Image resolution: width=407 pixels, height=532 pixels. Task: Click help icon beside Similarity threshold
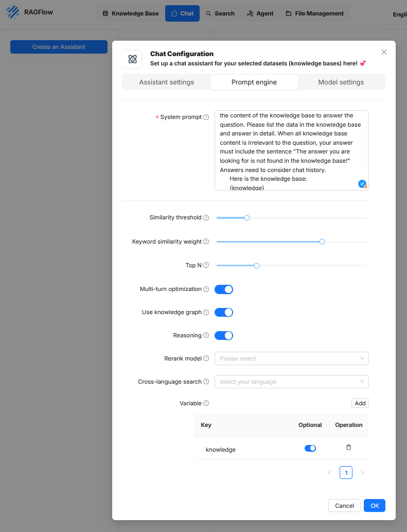[x=206, y=218]
